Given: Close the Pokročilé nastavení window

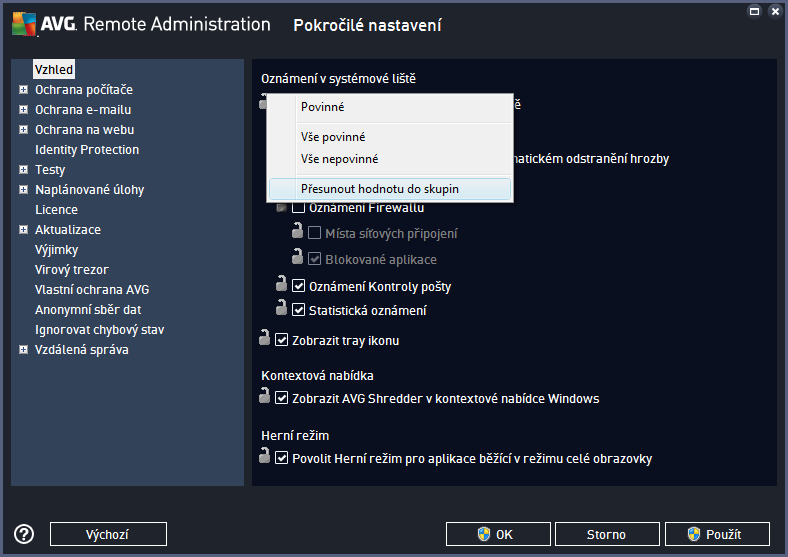Looking at the screenshot, I should pyautogui.click(x=775, y=12).
